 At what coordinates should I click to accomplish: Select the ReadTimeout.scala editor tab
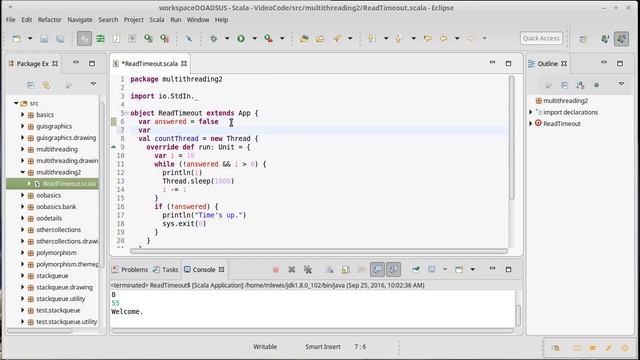(149, 64)
